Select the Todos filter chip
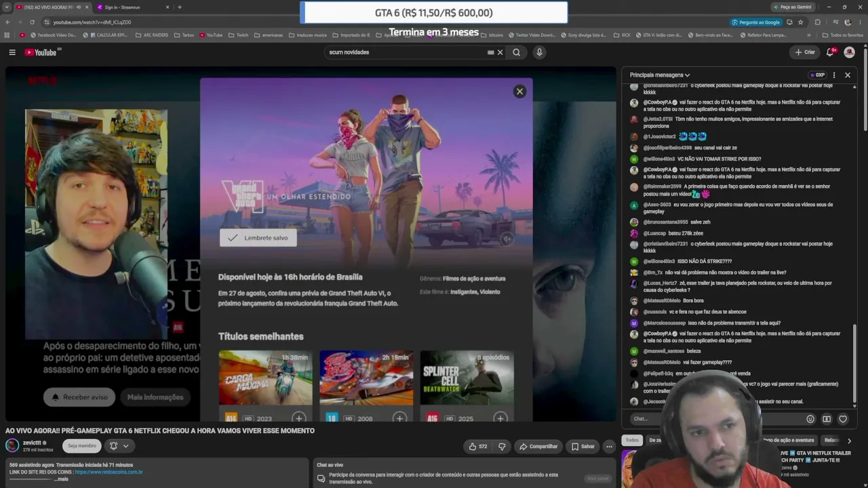Screen dimensions: 868x488 pyautogui.click(x=632, y=440)
